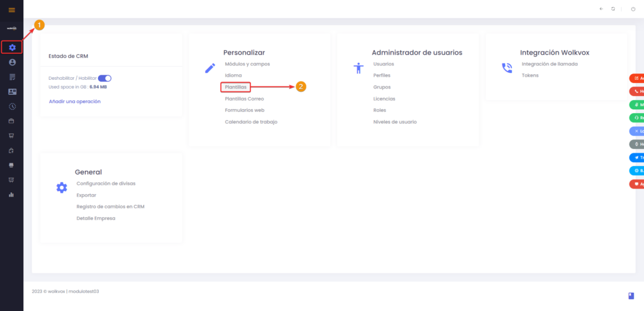Screen dimensions: 644x311
Task: Click Añadir una operación link
Action: point(75,101)
